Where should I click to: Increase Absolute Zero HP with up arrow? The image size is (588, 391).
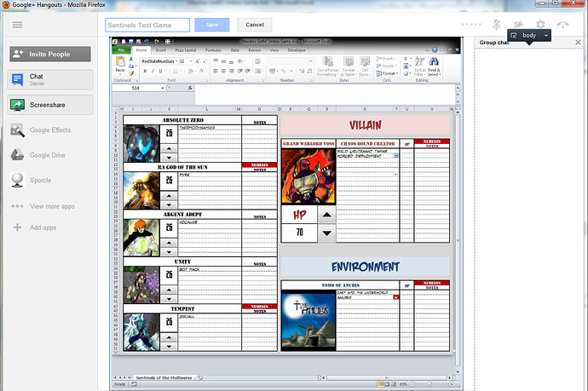pos(169,148)
